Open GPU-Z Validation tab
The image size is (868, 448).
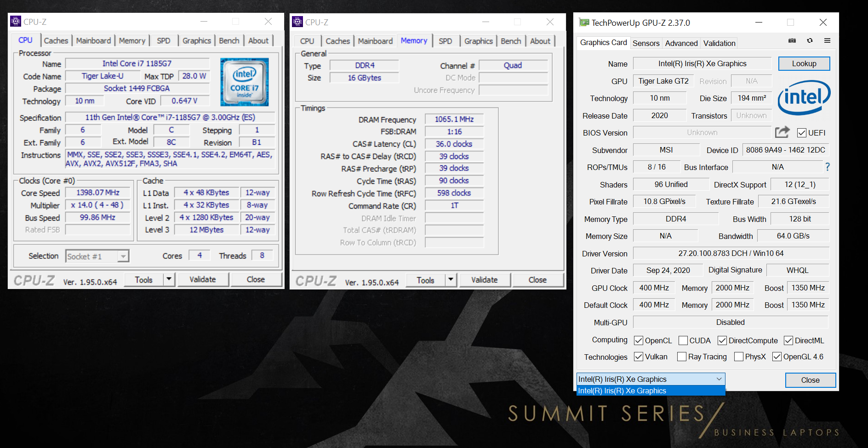coord(719,43)
